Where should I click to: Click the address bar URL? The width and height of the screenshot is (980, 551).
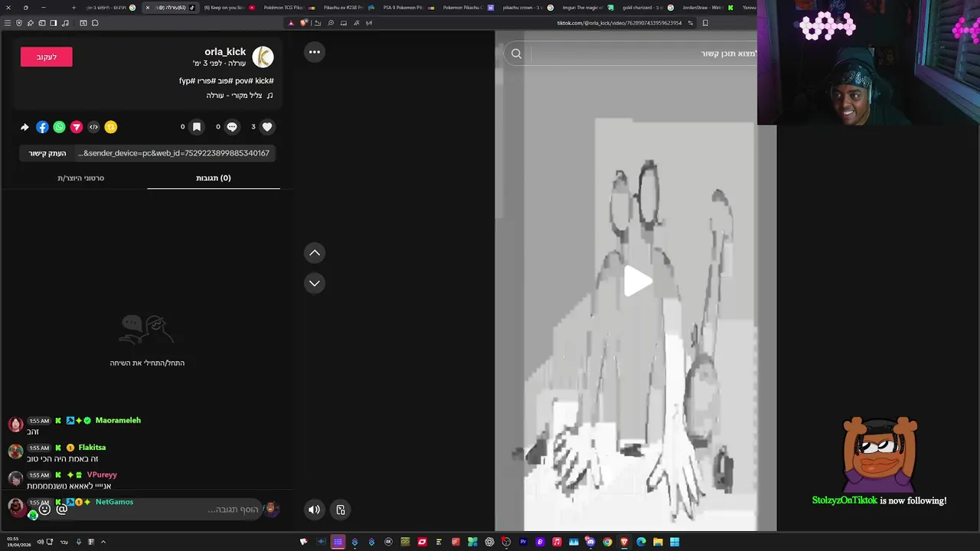click(619, 23)
